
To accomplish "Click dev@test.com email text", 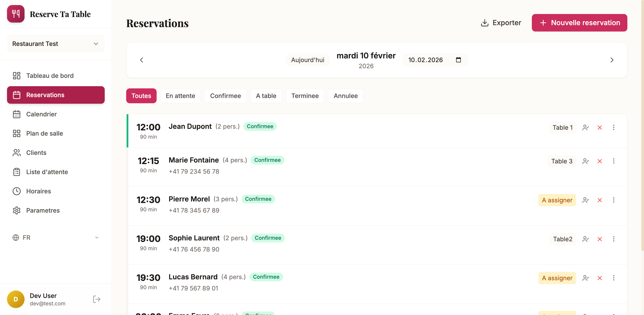I will coord(48,304).
